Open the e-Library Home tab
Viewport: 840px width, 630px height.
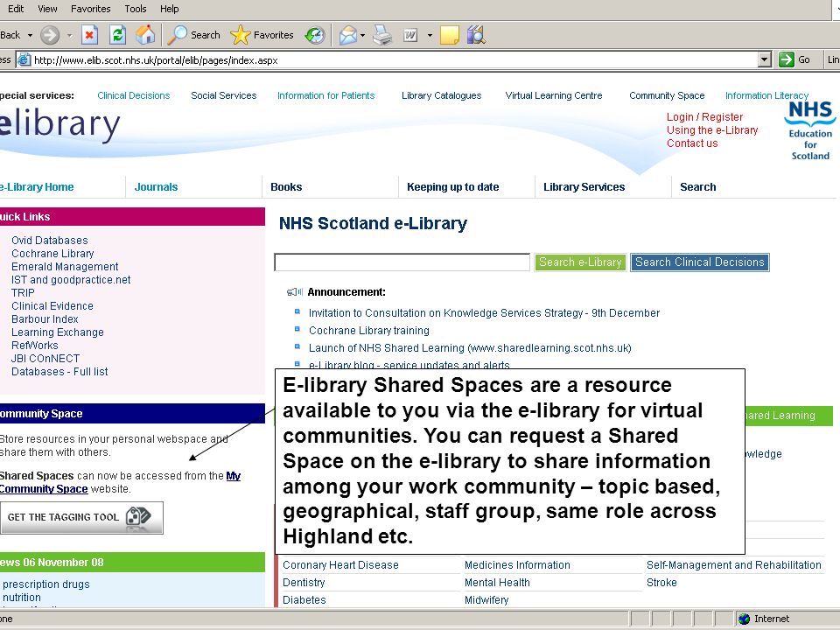[x=37, y=187]
